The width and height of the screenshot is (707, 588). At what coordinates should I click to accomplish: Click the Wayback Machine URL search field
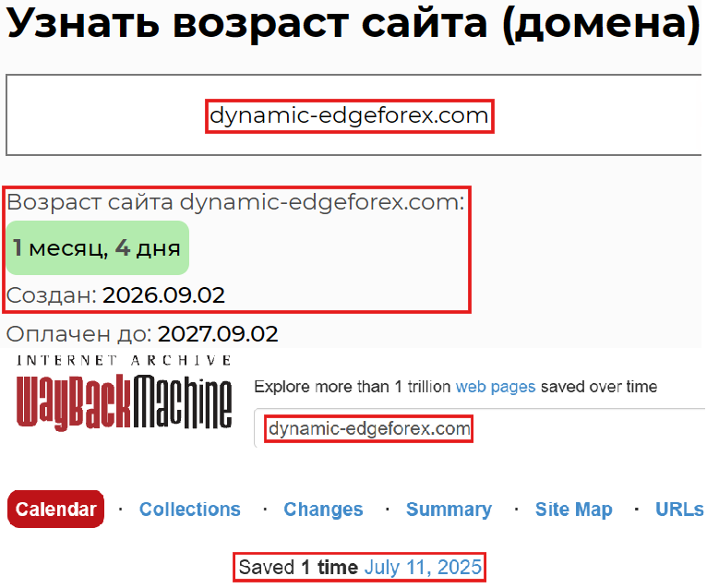pyautogui.click(x=480, y=428)
